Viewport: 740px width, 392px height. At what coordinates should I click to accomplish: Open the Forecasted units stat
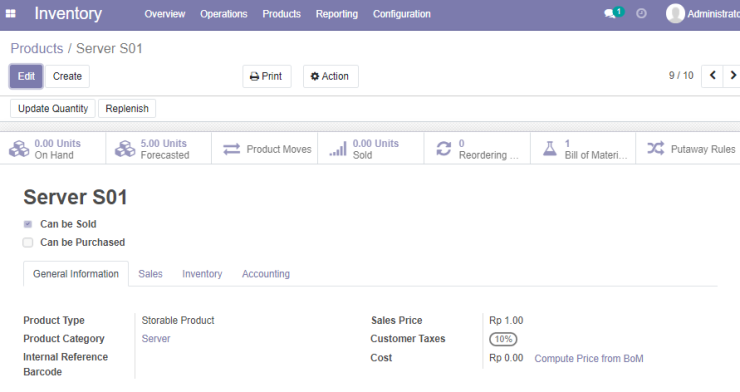tap(159, 149)
